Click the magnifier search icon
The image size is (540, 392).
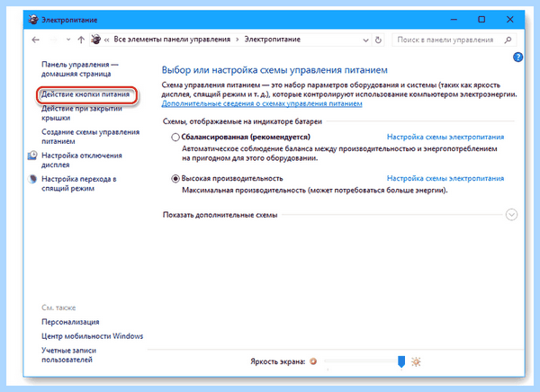click(x=508, y=40)
